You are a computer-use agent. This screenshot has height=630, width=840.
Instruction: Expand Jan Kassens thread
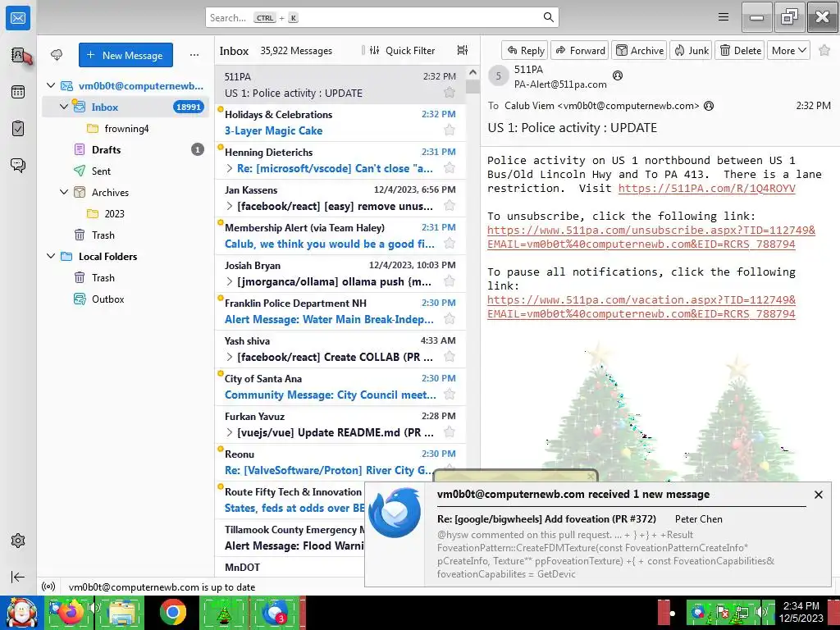[x=230, y=206]
